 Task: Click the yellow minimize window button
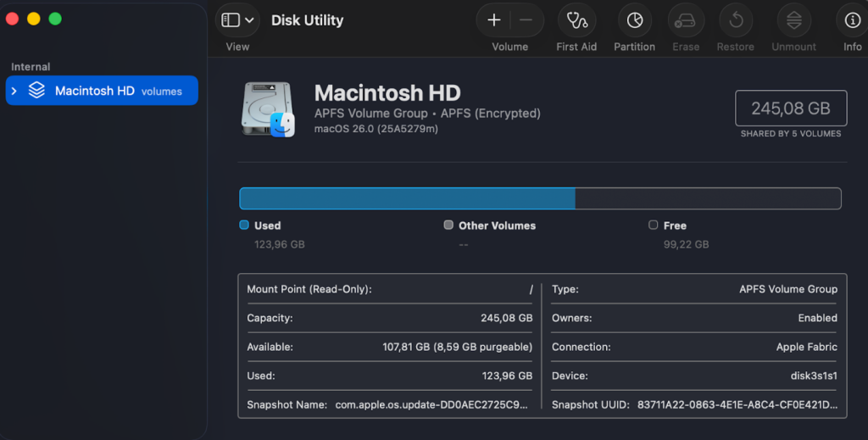click(34, 19)
